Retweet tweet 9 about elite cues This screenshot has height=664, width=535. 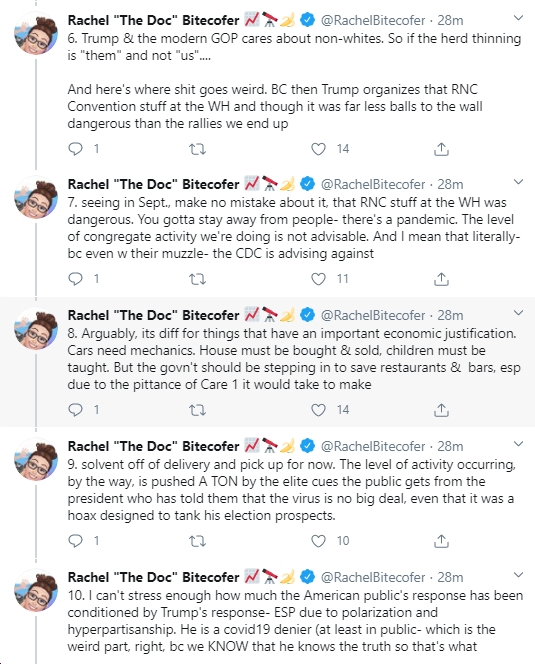197,541
